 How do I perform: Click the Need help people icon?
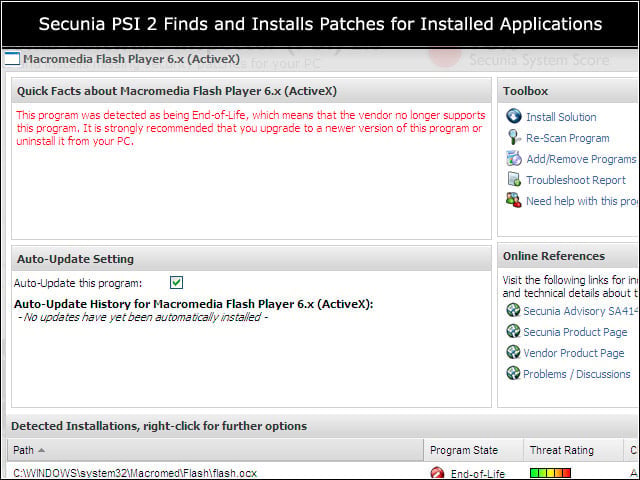[x=513, y=200]
